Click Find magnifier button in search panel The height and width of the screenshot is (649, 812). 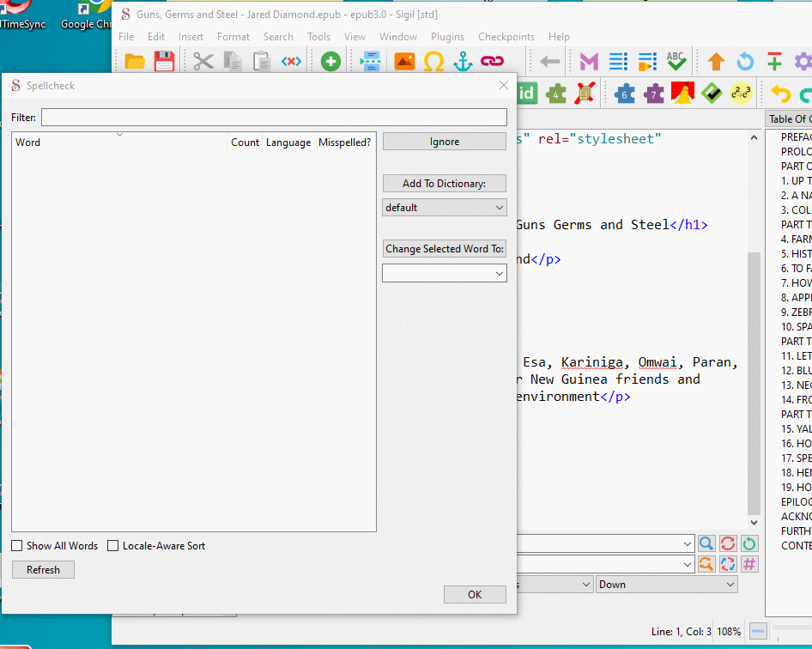tap(706, 543)
